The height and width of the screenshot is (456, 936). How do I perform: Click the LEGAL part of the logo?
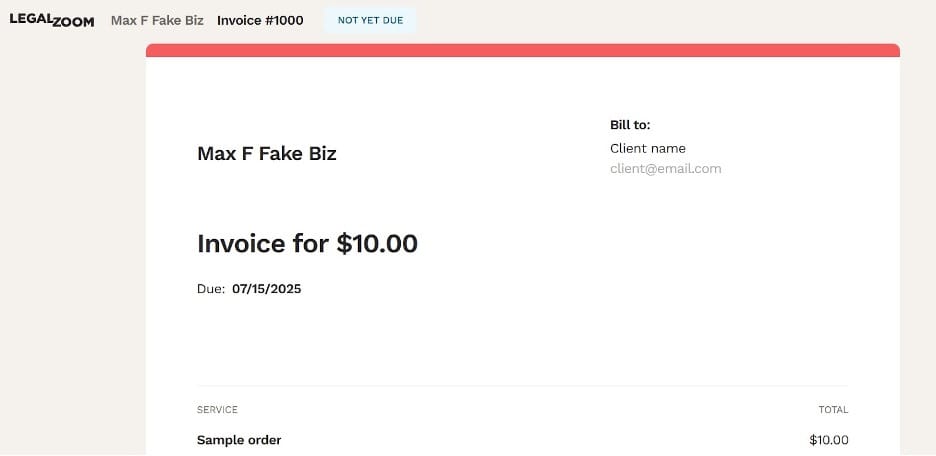pyautogui.click(x=30, y=20)
